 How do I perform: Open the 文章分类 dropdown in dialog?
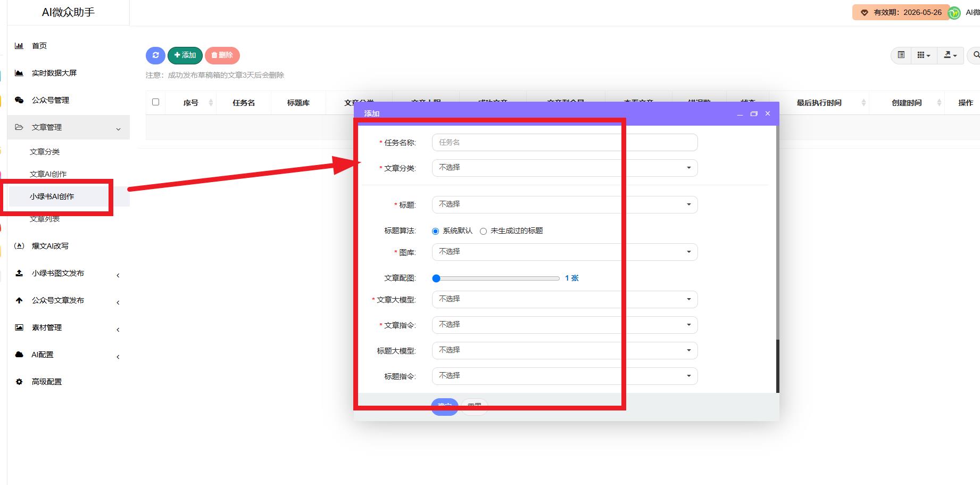[x=564, y=168]
